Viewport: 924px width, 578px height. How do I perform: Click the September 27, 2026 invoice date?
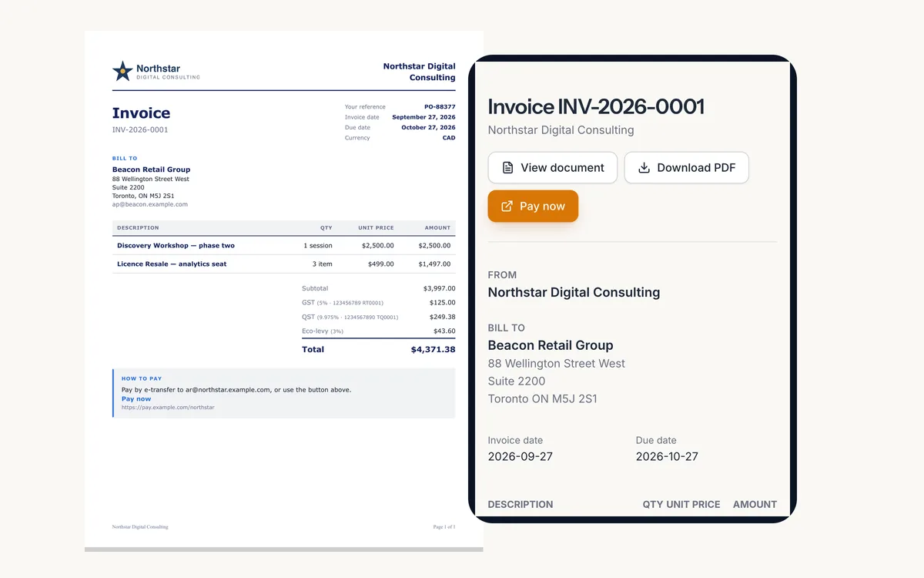tap(423, 117)
